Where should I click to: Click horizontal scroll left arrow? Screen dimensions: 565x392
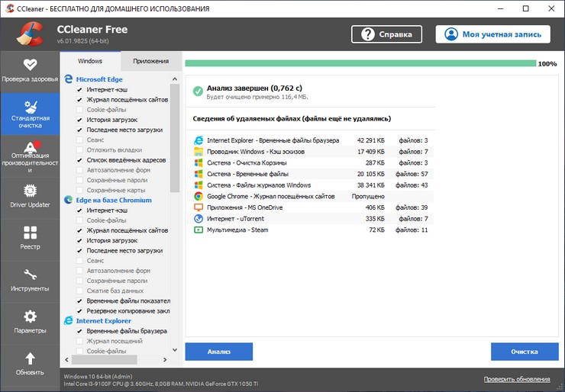click(66, 359)
